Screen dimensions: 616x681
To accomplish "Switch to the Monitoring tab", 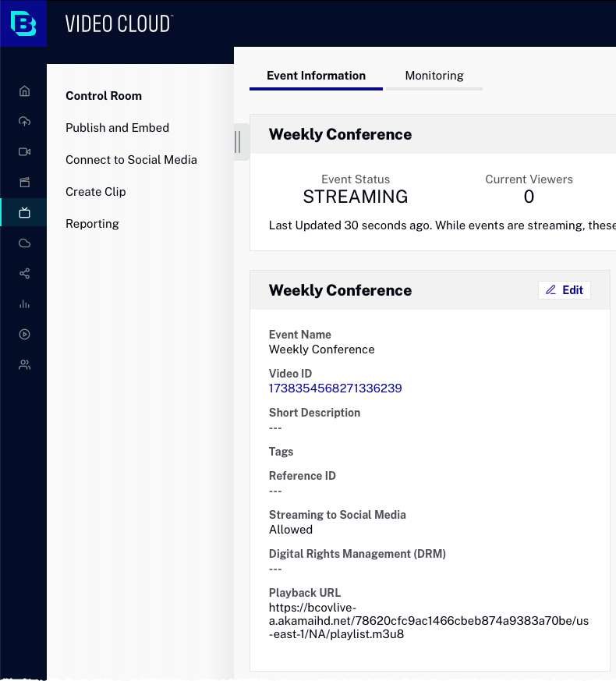I will click(x=434, y=76).
